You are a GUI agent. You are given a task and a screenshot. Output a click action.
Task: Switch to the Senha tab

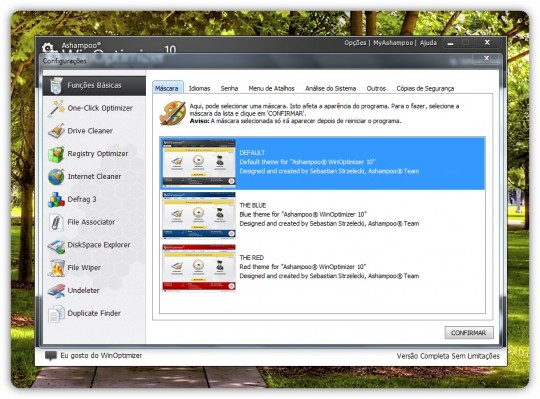[229, 88]
